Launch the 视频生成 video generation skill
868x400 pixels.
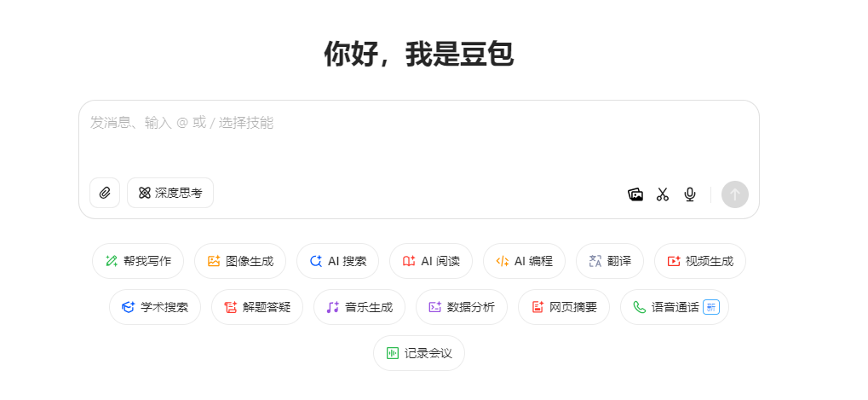tap(700, 261)
